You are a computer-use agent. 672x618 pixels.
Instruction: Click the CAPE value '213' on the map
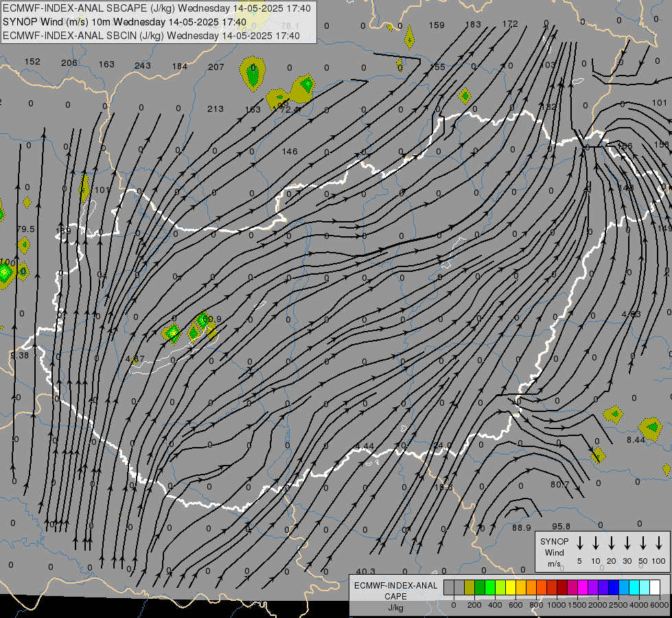(x=215, y=109)
